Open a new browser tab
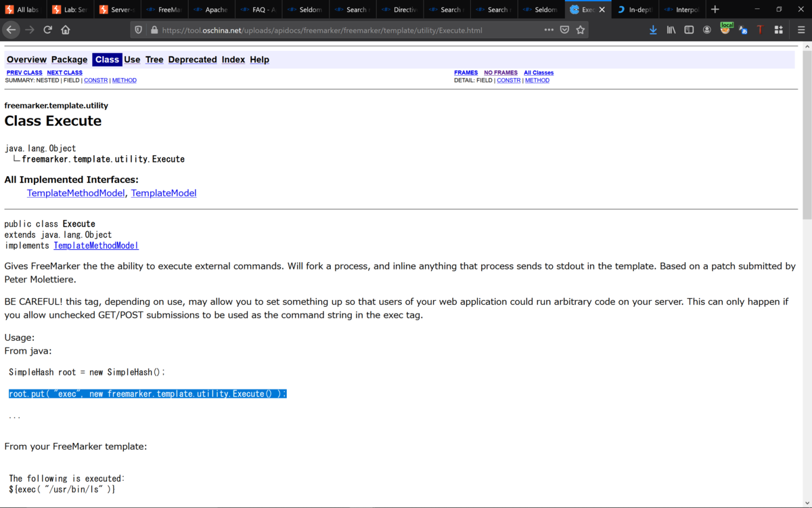This screenshot has height=508, width=812. pyautogui.click(x=715, y=9)
